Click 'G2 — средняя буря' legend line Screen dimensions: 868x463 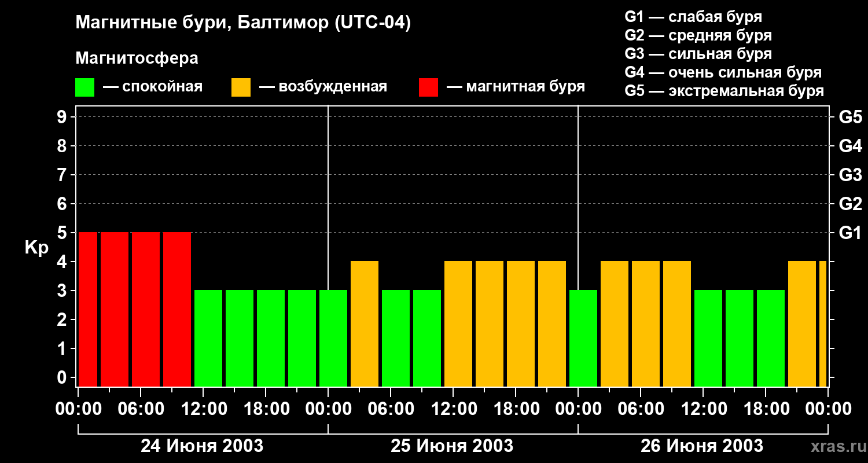698,35
